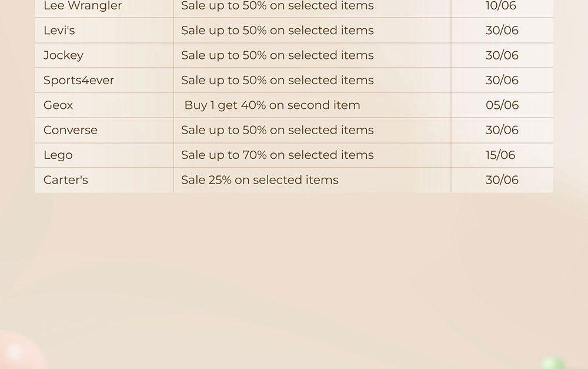588x369 pixels.
Task: Select the Levi's brand cell
Action: [x=104, y=31]
